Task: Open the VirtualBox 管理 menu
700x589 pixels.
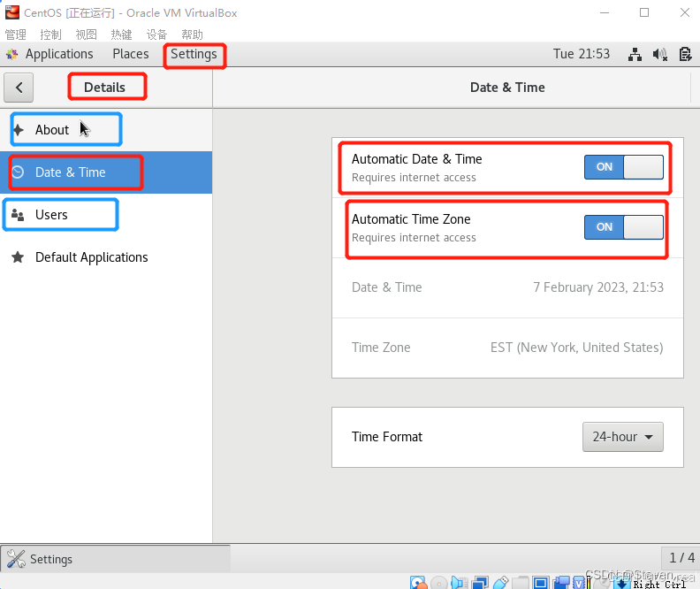Action: point(16,34)
